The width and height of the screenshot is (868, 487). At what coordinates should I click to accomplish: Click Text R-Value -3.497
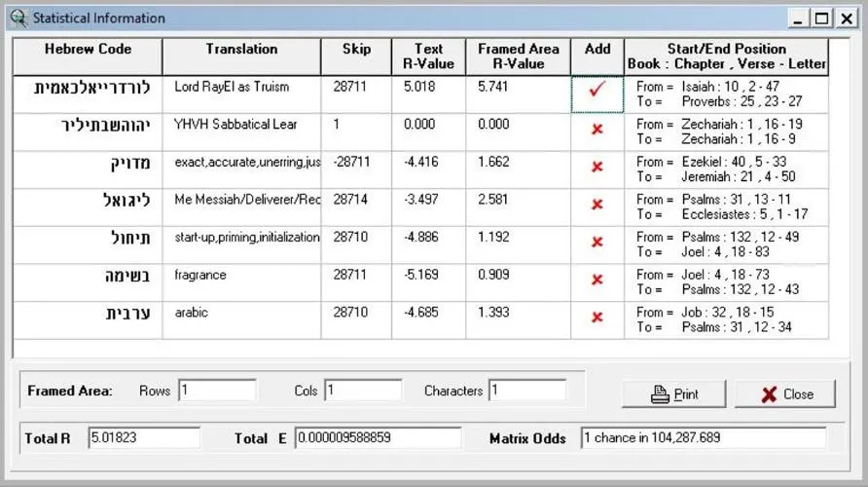pos(420,200)
